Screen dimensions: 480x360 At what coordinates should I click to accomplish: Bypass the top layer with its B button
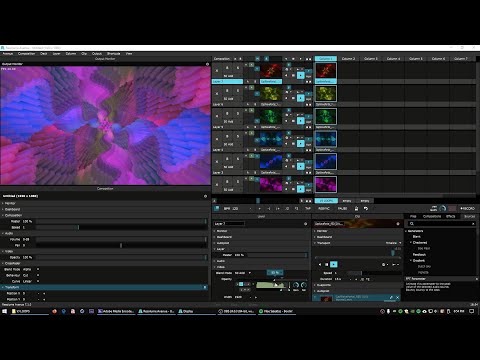(227, 68)
